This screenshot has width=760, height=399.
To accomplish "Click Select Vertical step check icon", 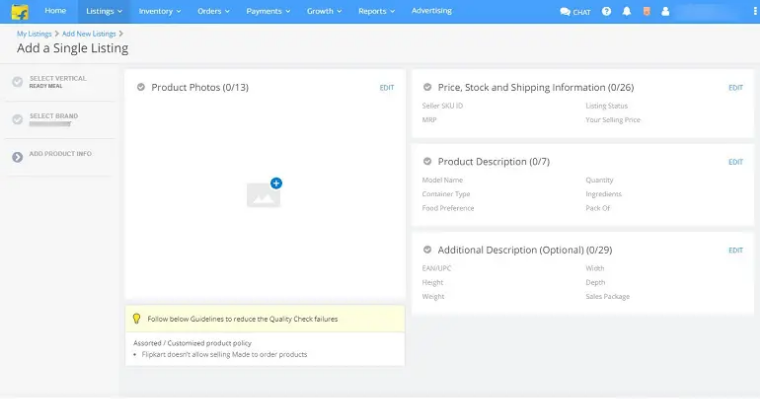I will pyautogui.click(x=17, y=82).
